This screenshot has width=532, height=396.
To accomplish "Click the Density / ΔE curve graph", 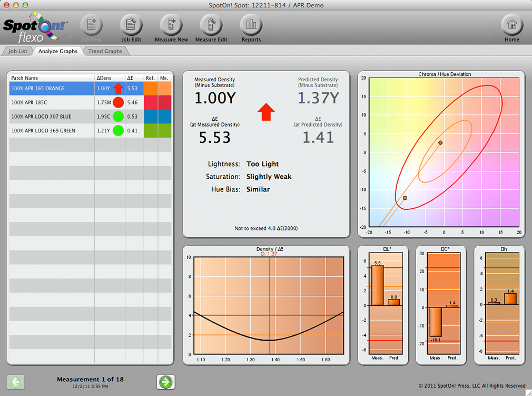I will pyautogui.click(x=269, y=306).
